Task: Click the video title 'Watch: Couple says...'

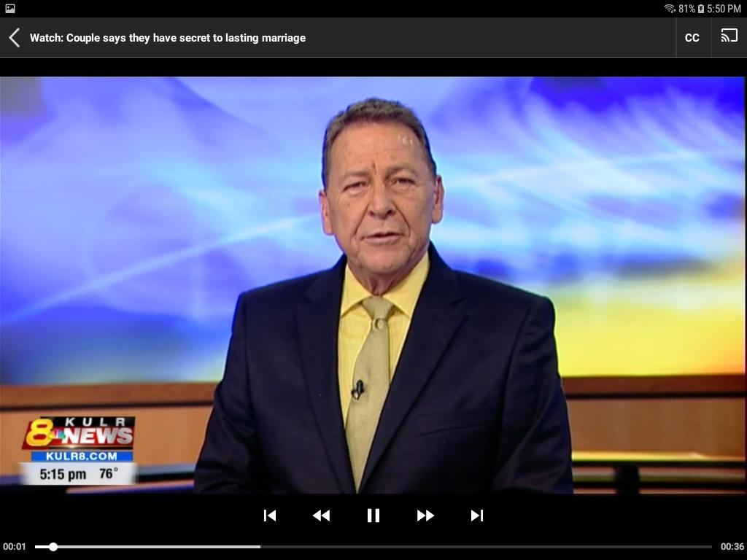Action: click(168, 38)
